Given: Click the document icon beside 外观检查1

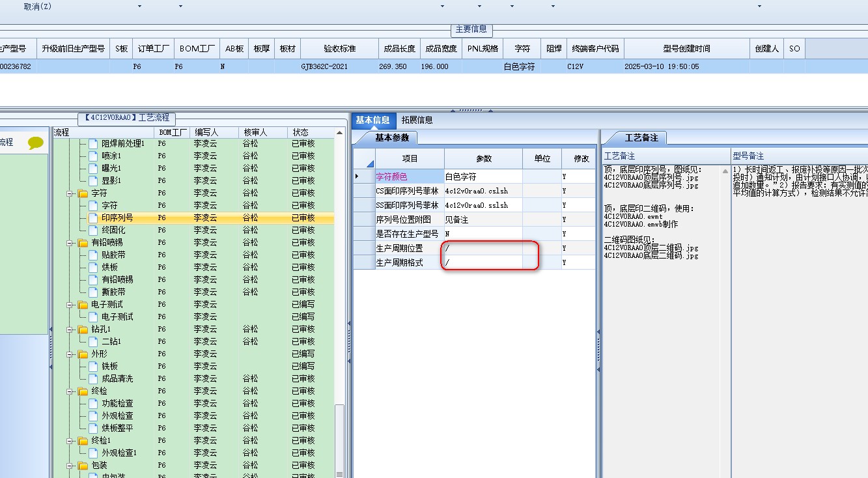Looking at the screenshot, I should pyautogui.click(x=92, y=453).
